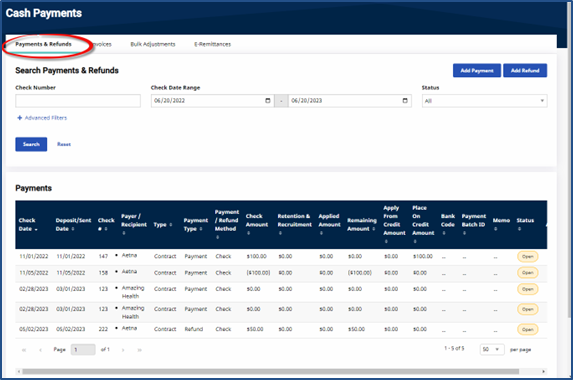Click the $50.00 remaining amount cell
573x380 pixels.
356,329
